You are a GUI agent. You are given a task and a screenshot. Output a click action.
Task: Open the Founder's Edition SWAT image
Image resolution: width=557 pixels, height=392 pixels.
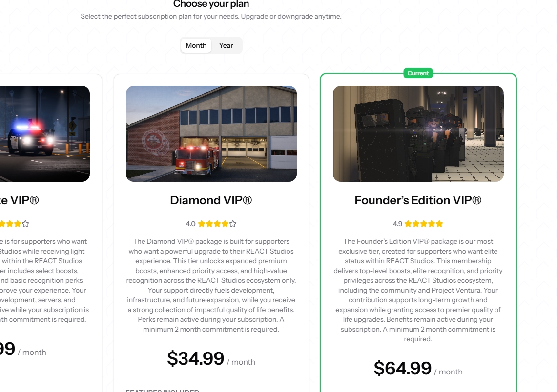tap(418, 134)
